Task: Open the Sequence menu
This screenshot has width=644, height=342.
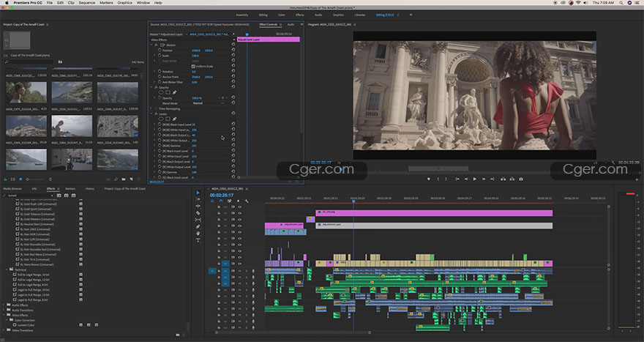Action: pyautogui.click(x=86, y=2)
